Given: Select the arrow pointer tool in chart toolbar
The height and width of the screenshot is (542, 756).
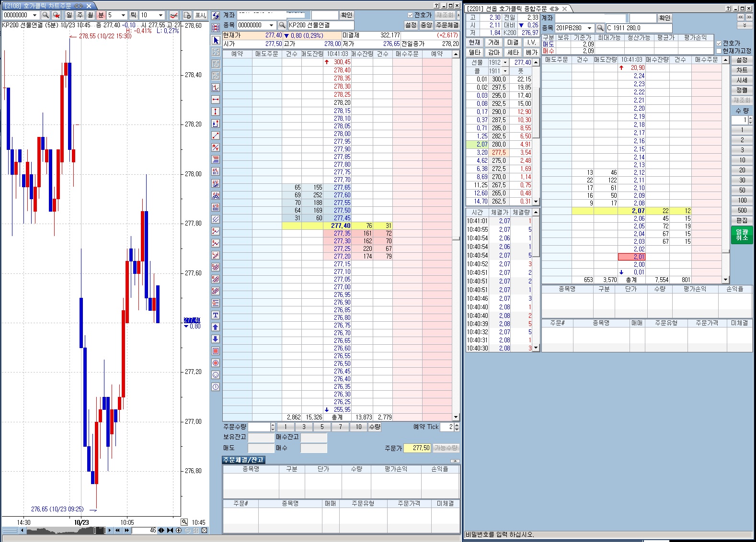Looking at the screenshot, I should point(216,40).
